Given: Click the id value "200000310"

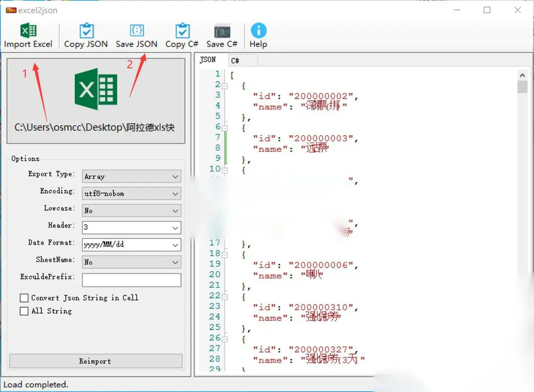Looking at the screenshot, I should click(321, 307).
